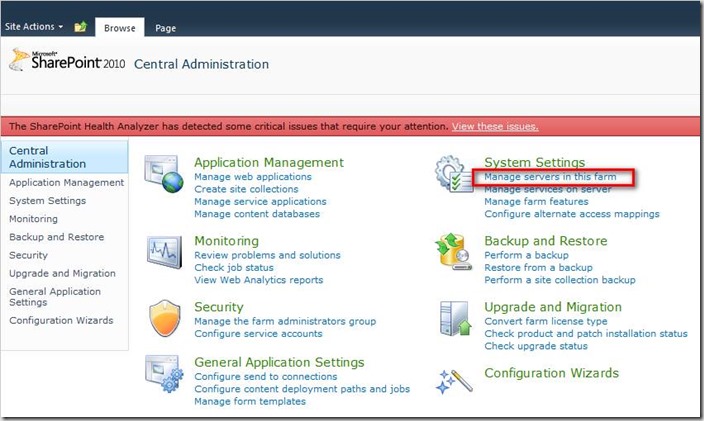The image size is (704, 421).
Task: Open Configure service accounts
Action: 258,334
